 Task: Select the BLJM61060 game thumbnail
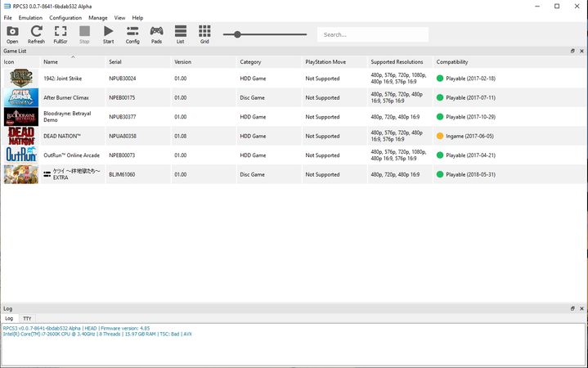click(x=21, y=174)
